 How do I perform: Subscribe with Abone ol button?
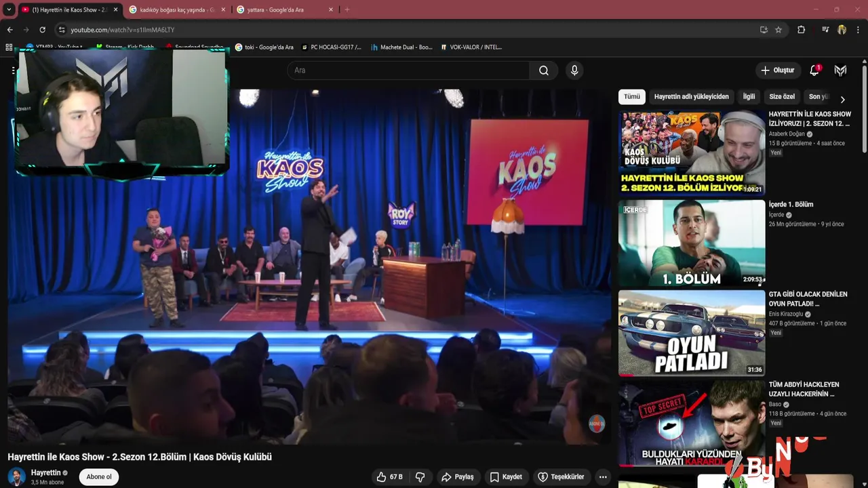(x=99, y=477)
